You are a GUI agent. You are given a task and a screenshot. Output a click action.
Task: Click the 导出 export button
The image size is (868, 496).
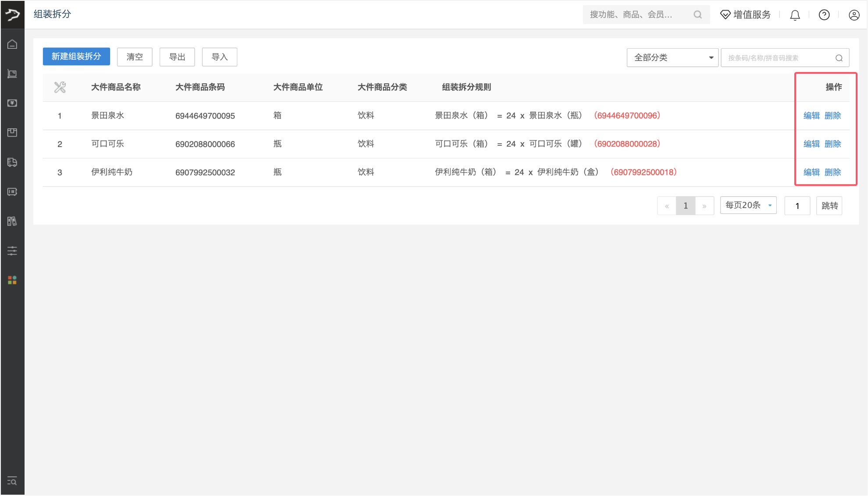point(177,57)
